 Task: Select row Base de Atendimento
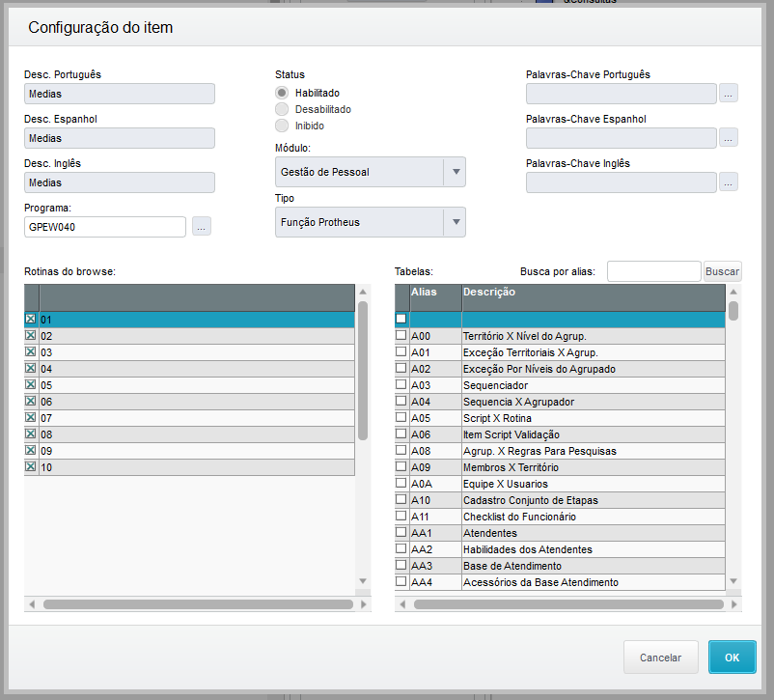pyautogui.click(x=561, y=566)
